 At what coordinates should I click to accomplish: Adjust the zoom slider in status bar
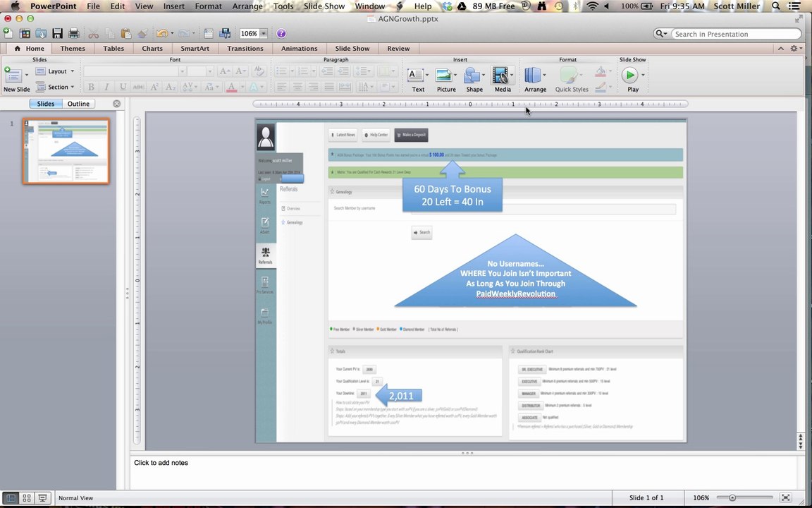[x=732, y=497]
